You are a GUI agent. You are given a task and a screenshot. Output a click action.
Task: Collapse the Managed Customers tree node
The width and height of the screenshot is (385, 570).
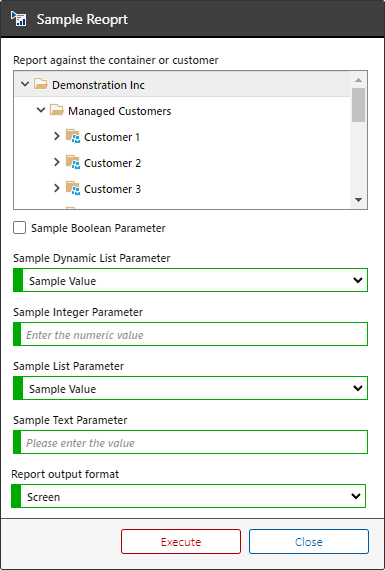(41, 110)
